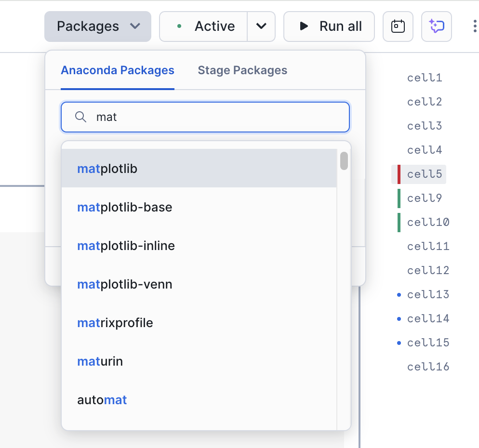This screenshot has width=479, height=448.
Task: Choose matplotlib-venn from the results list
Action: pos(124,284)
